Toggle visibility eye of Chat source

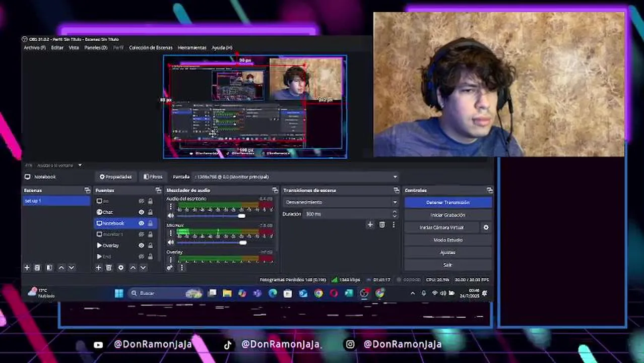point(141,212)
